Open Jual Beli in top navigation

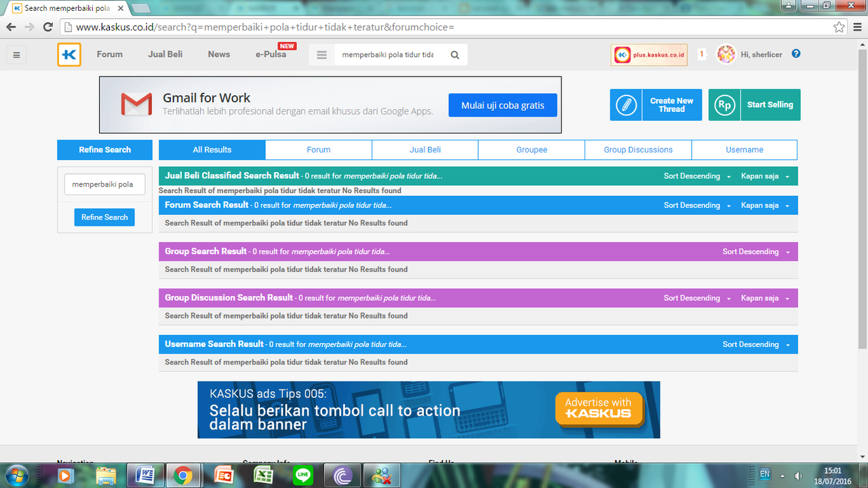165,54
